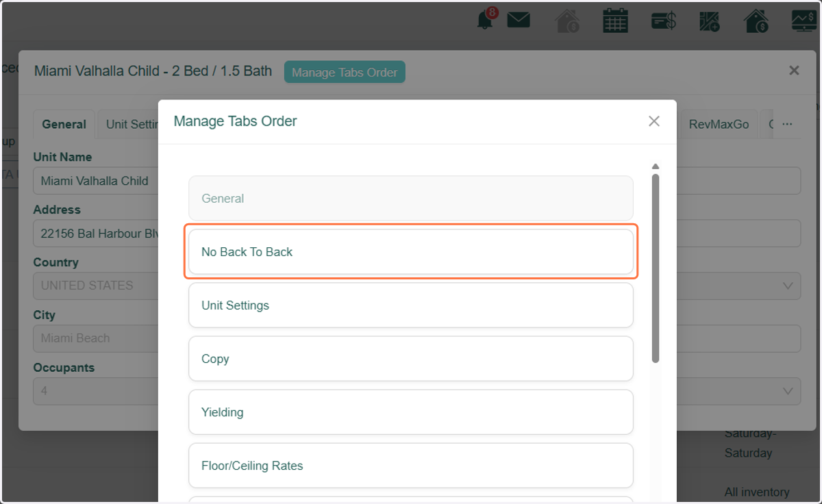Screen dimensions: 822x504
Task: Select the Floor/Ceiling Rates list item
Action: [x=411, y=466]
